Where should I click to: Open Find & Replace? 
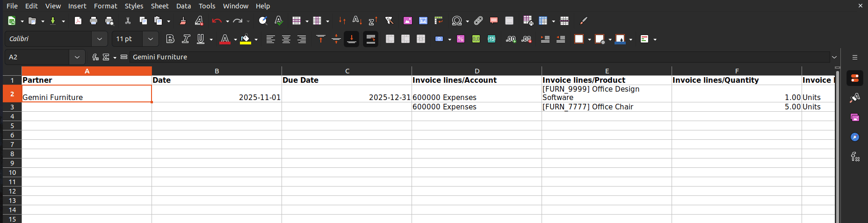(263, 21)
